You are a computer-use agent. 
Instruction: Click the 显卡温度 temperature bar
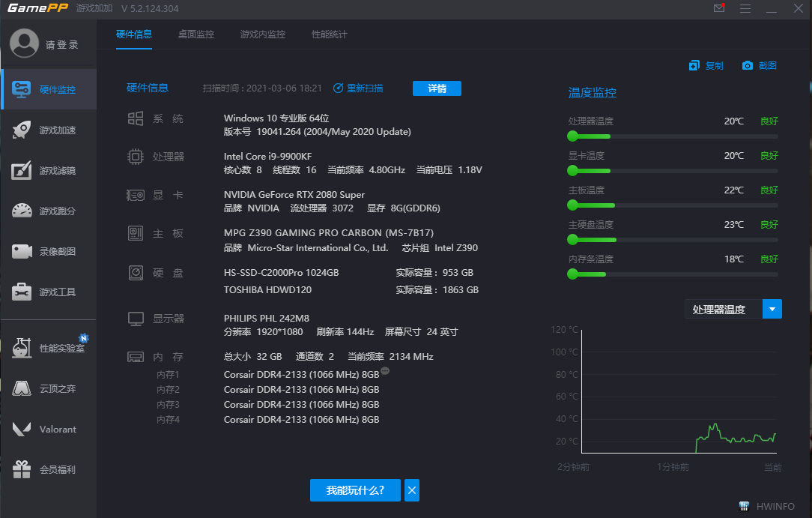click(x=673, y=170)
